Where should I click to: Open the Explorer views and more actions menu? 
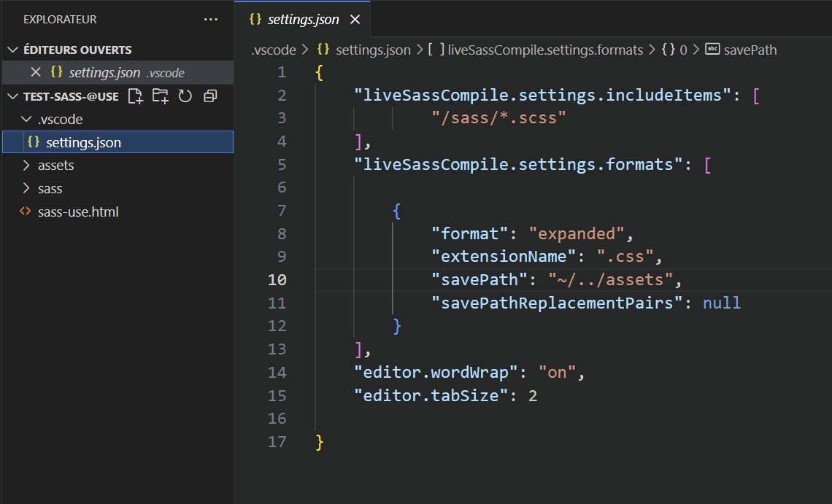211,20
